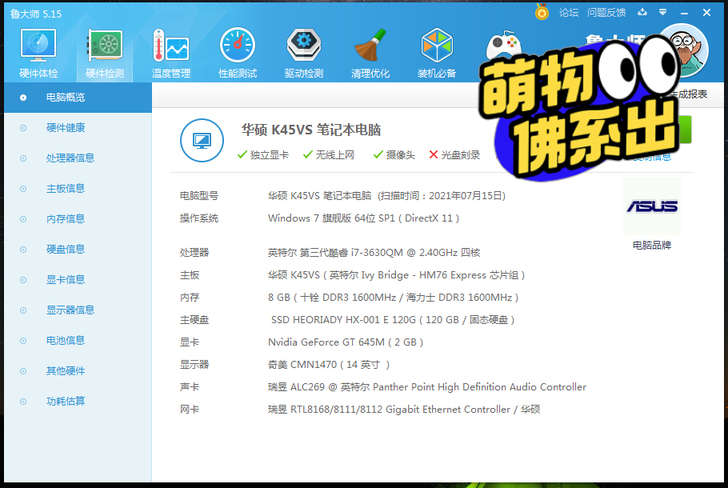Open 功耗估算 power estimate section
728x488 pixels.
click(78, 401)
